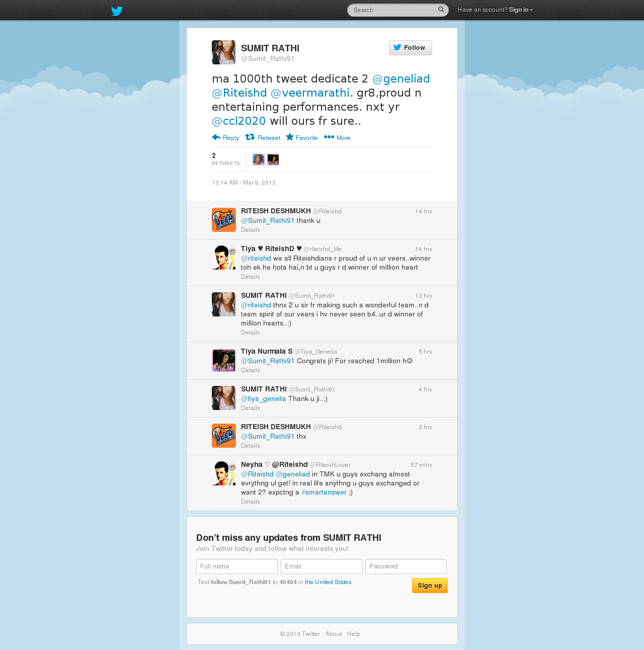Image resolution: width=644 pixels, height=650 pixels.
Task: Click the Tiya RiteishD reply avatar
Action: coord(224,258)
